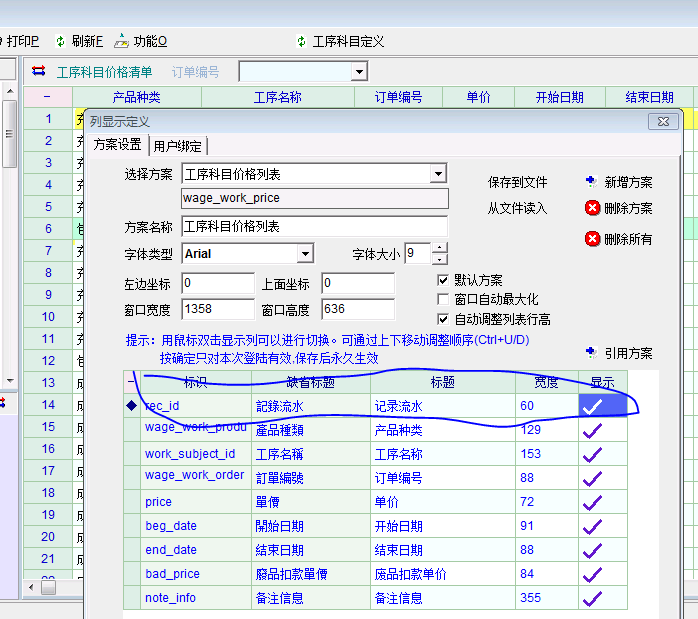
Task: Click 从文件读入 button
Action: pyautogui.click(x=517, y=208)
